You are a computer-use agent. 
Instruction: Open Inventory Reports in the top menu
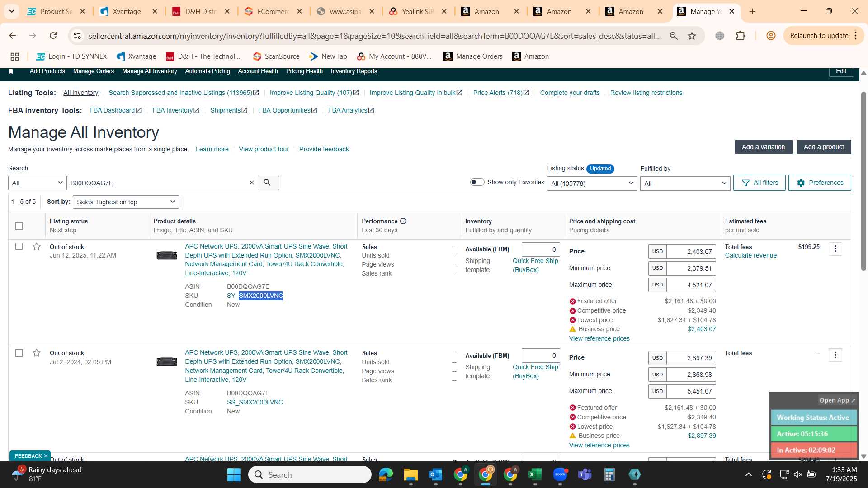click(x=354, y=71)
